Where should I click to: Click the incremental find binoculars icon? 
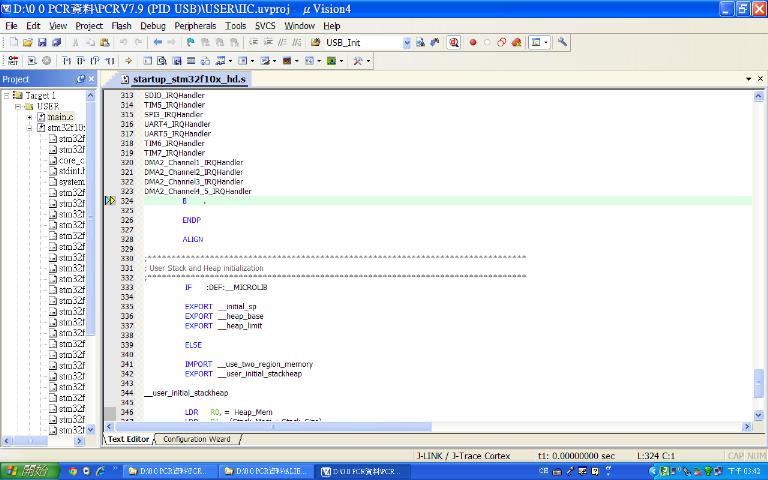[434, 43]
